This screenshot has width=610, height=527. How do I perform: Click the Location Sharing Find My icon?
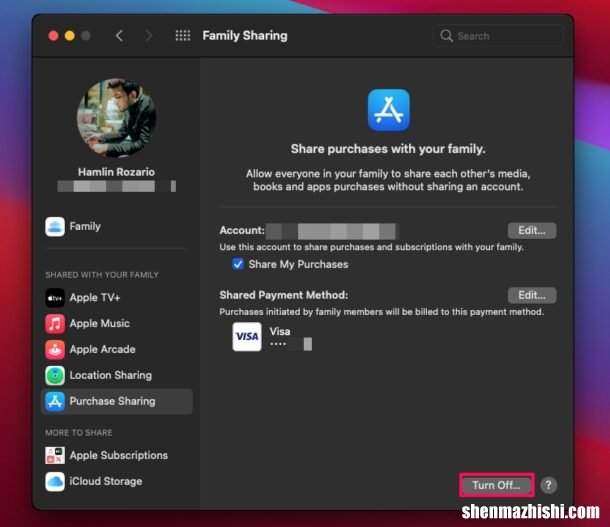55,375
